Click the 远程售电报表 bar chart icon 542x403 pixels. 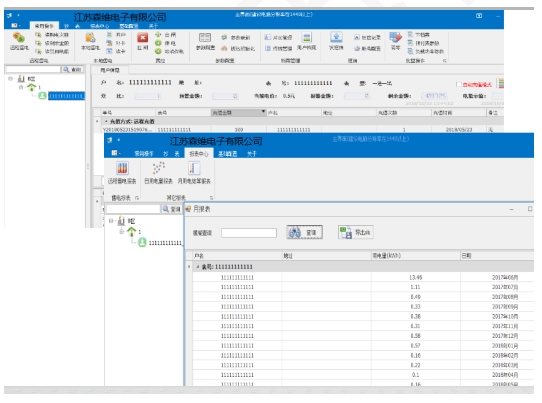(x=122, y=168)
